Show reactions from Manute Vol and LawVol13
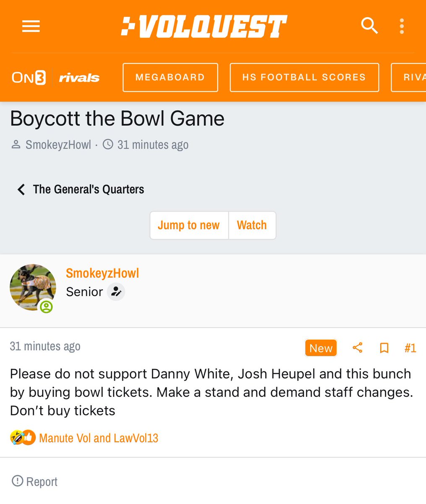The image size is (426, 504). click(98, 438)
